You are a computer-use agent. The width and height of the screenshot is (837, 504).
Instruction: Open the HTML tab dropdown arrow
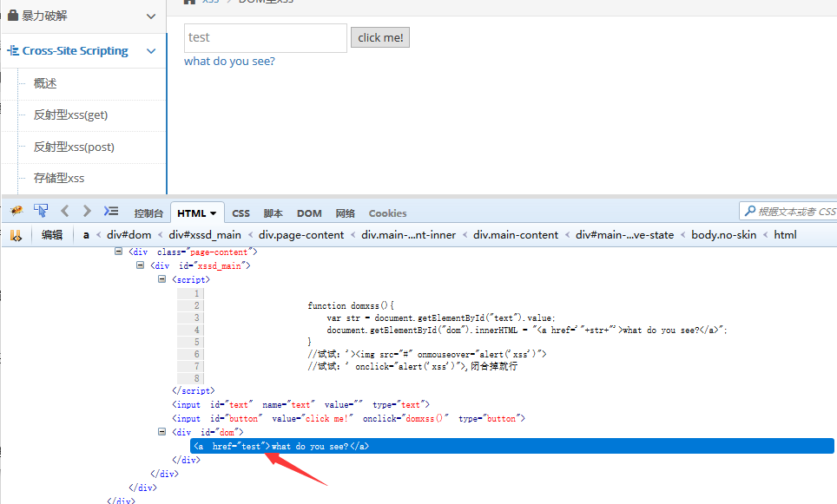pyautogui.click(x=213, y=213)
